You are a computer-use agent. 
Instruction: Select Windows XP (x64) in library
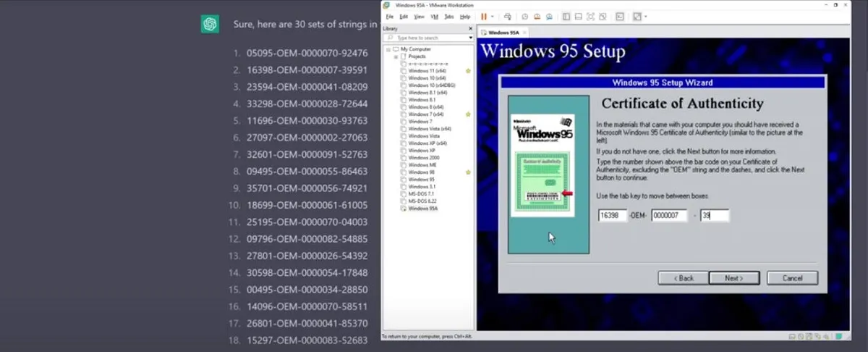coord(427,143)
